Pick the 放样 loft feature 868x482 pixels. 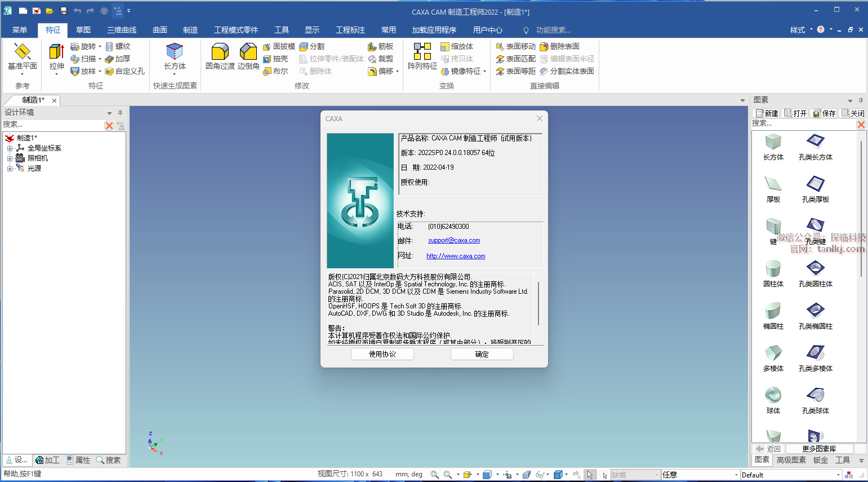[x=83, y=71]
